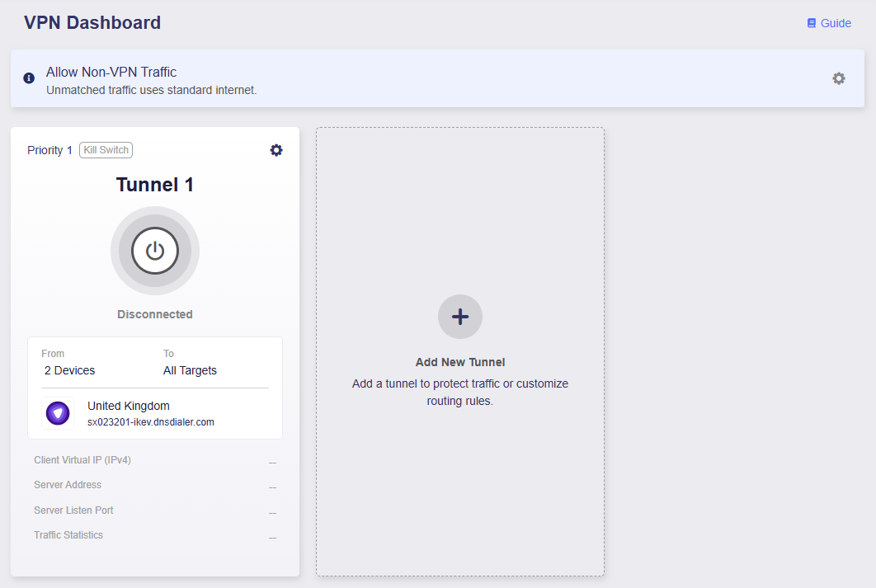Click the gear icon on the Allow Non-VPN Traffic banner
Viewport: 876px width, 588px height.
839,78
